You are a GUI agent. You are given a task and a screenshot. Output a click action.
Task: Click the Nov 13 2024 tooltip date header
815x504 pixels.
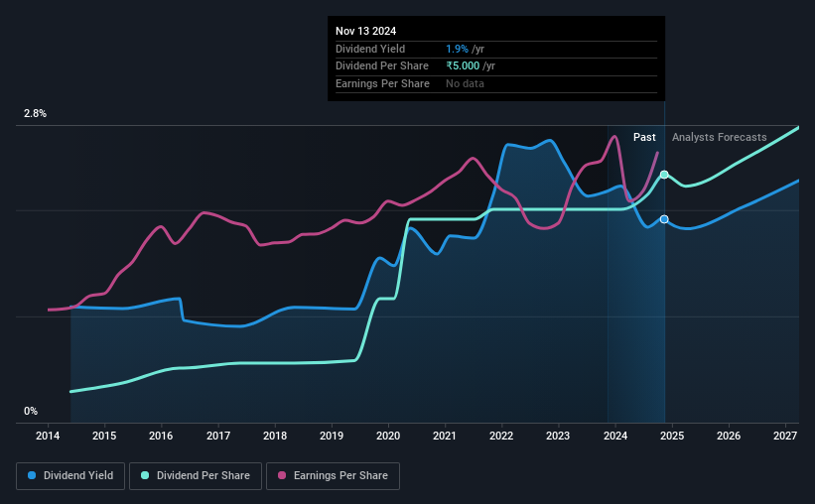click(366, 31)
